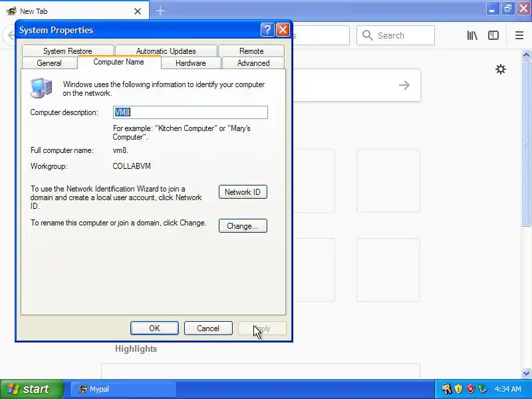Click the vertical scrollbar thumb
Screen dimensions: 532x399
526,143
